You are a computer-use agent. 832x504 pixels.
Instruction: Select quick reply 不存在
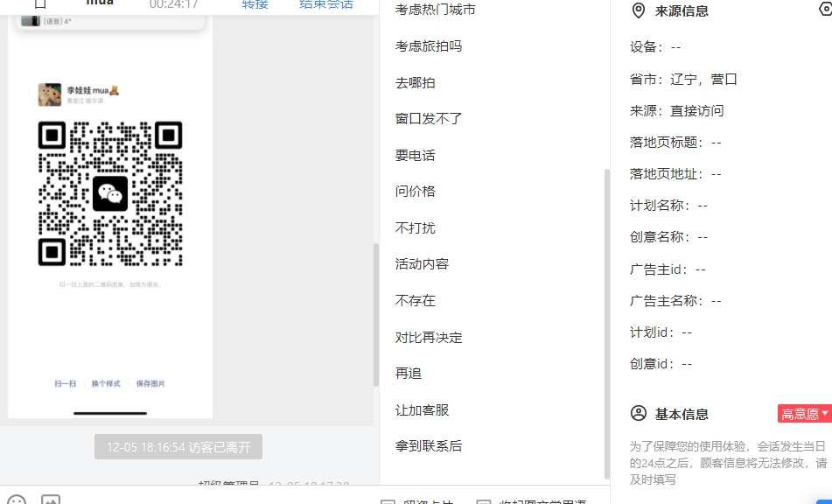click(415, 301)
